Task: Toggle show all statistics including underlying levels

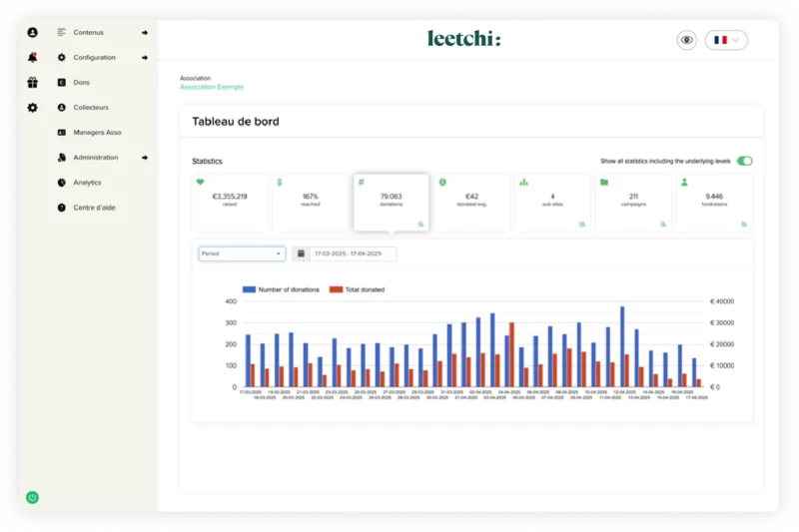Action: [744, 161]
